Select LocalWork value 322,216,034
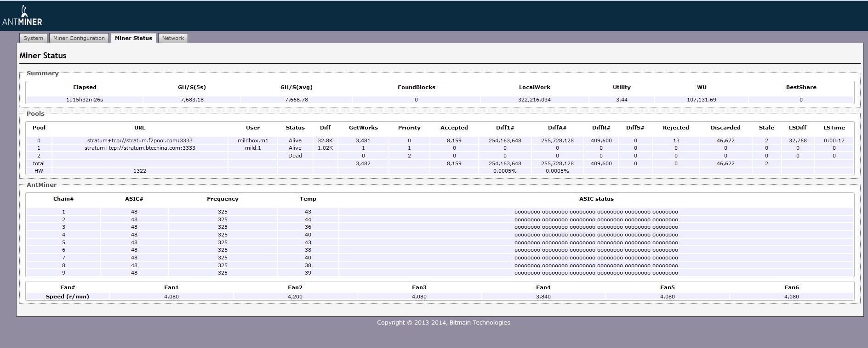Image resolution: width=868 pixels, height=348 pixels. click(x=534, y=100)
